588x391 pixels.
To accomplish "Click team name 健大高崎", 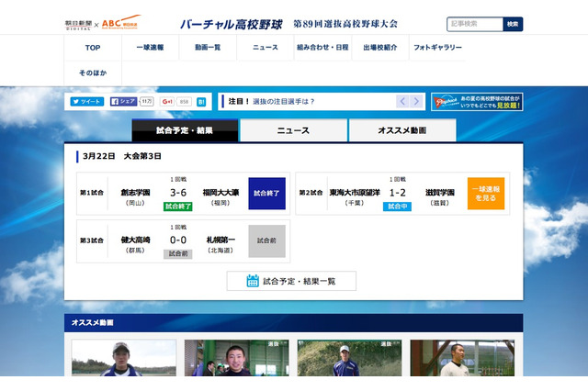I will tap(135, 240).
